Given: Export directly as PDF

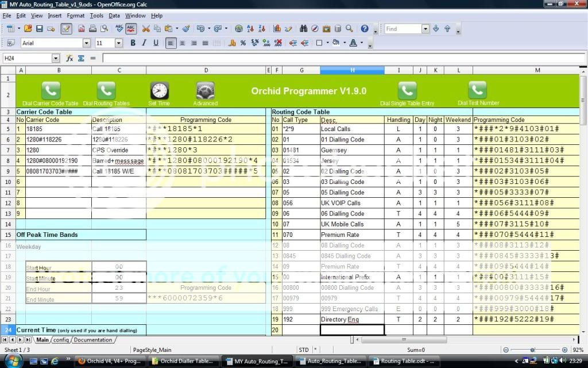Looking at the screenshot, I should pos(81,29).
